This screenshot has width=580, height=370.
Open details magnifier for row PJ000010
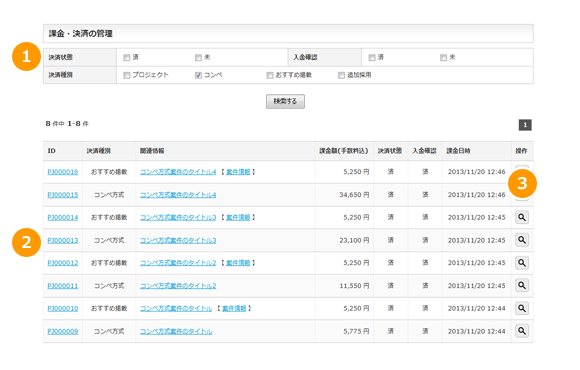point(522,308)
